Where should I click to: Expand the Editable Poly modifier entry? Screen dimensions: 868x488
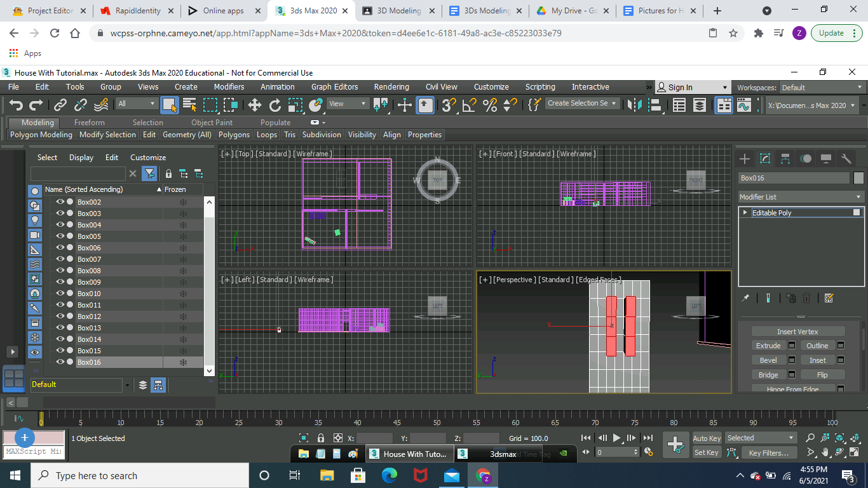pos(745,213)
